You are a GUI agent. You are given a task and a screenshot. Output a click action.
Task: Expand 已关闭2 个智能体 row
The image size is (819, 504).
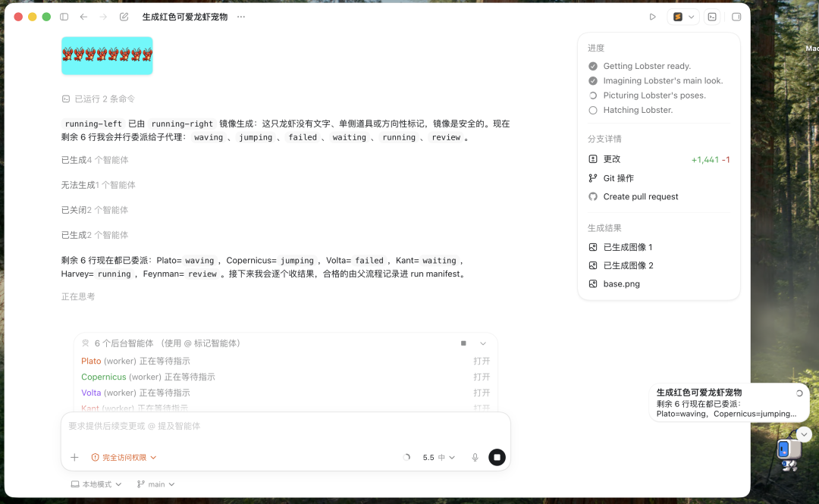point(95,210)
